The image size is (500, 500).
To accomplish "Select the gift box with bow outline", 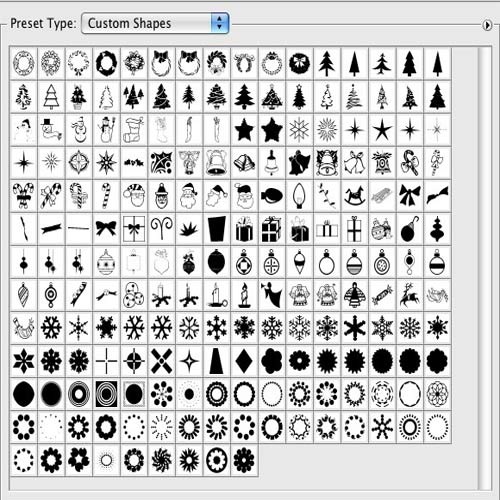I will pos(134,229).
